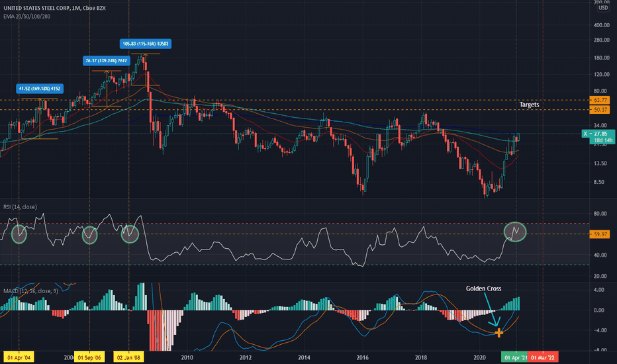Select the 41.52 (169.18%) measurement label
This screenshot has width=617, height=364.
coord(40,89)
